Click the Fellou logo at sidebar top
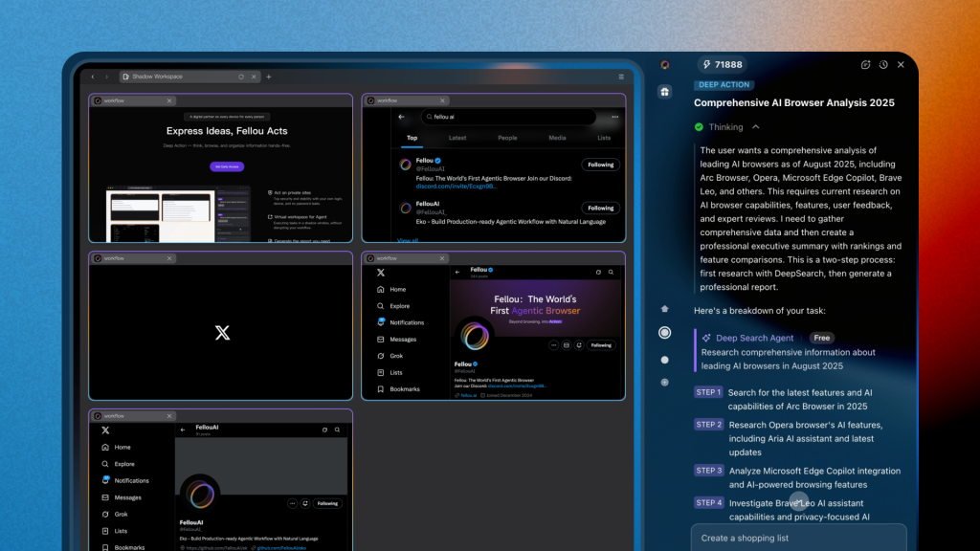980x551 pixels. 665,65
